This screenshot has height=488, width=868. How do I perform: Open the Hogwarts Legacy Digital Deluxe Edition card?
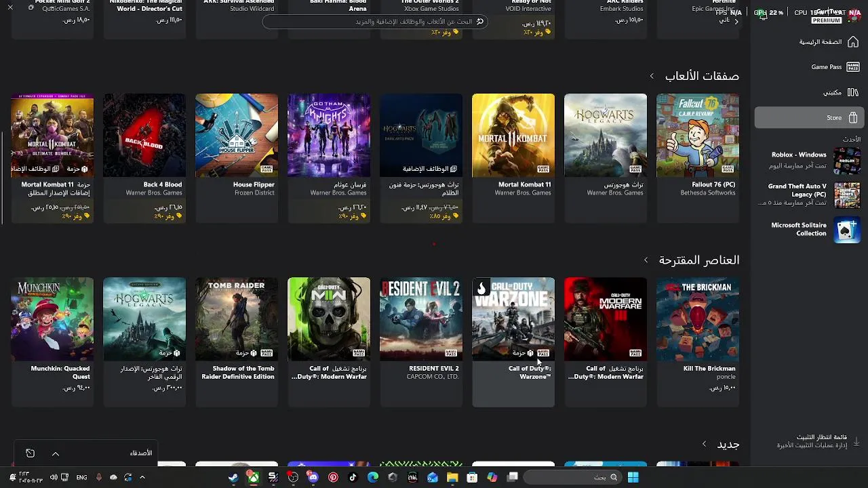pyautogui.click(x=144, y=342)
